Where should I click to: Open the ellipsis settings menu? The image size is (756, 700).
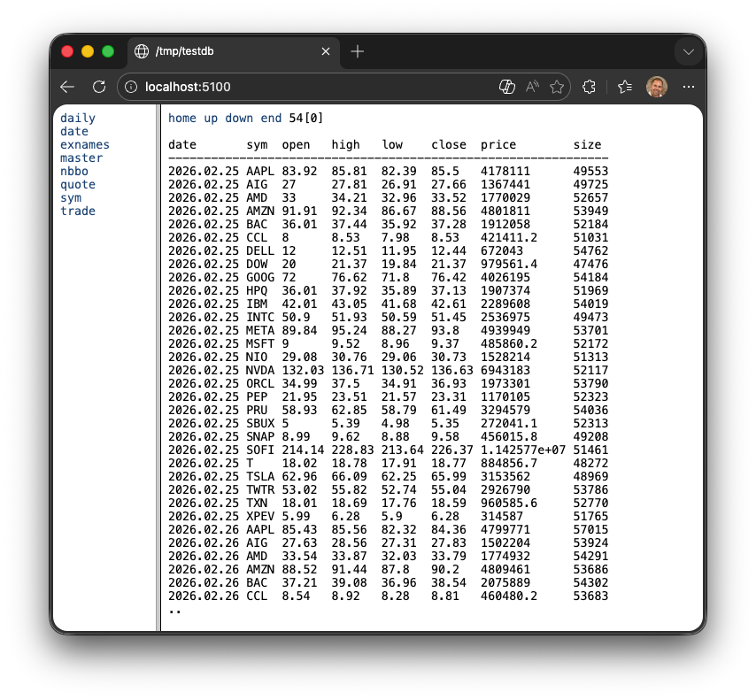click(689, 86)
